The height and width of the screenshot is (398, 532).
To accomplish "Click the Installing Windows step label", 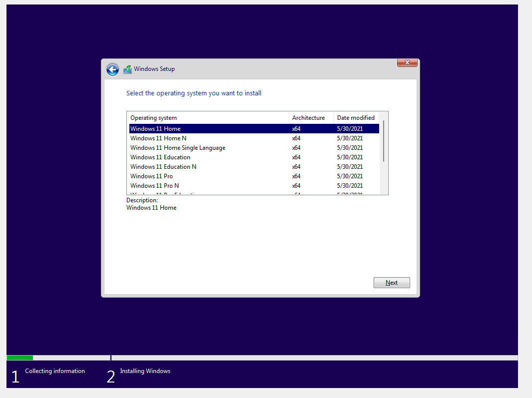I will tap(145, 371).
